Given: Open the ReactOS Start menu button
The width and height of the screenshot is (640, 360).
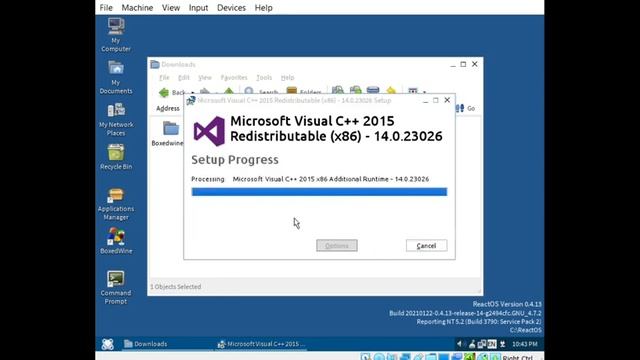Looking at the screenshot, I should pyautogui.click(x=108, y=344).
